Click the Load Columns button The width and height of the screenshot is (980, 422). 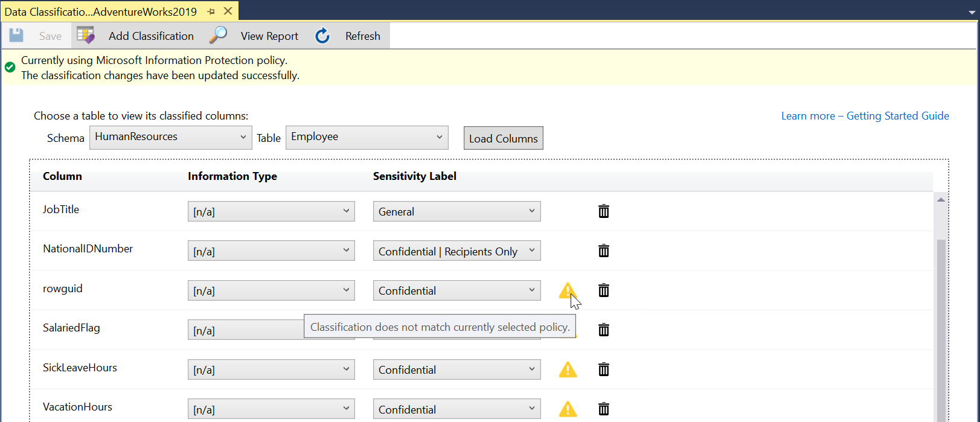pyautogui.click(x=503, y=138)
